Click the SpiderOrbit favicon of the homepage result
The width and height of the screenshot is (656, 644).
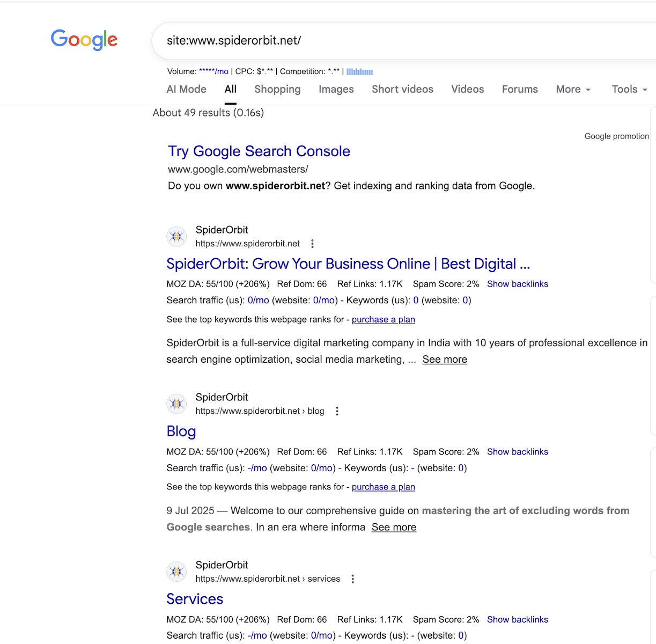click(x=176, y=236)
